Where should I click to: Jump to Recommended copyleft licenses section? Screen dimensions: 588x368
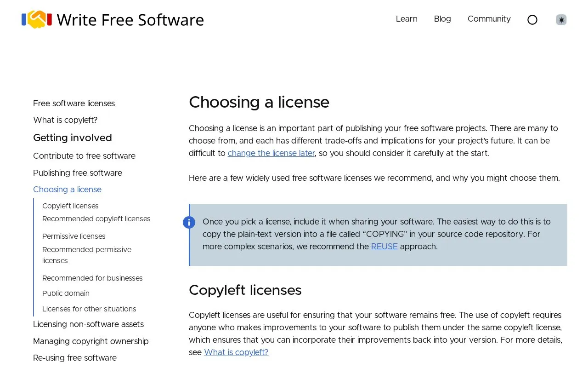click(96, 219)
